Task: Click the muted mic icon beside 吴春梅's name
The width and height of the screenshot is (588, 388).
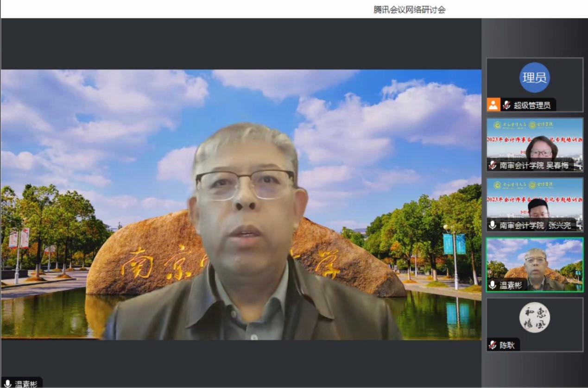Action: pos(493,165)
